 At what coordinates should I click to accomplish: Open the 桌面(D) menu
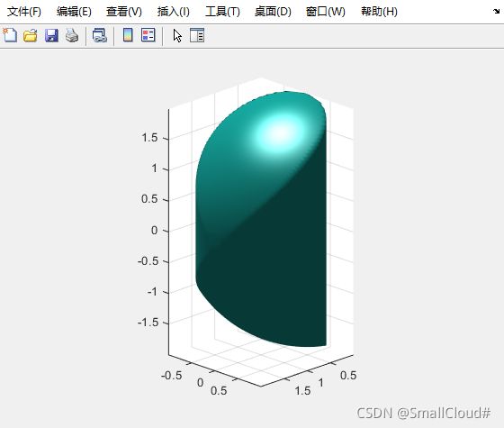(x=273, y=12)
